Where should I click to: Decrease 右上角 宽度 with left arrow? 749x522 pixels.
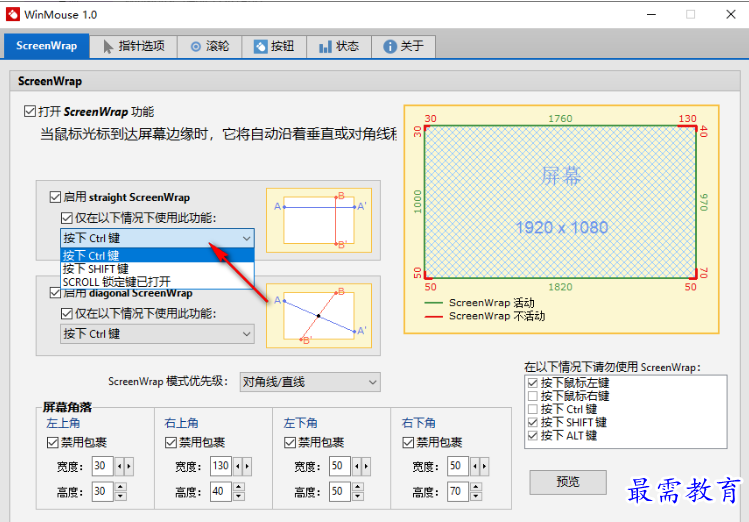238,466
